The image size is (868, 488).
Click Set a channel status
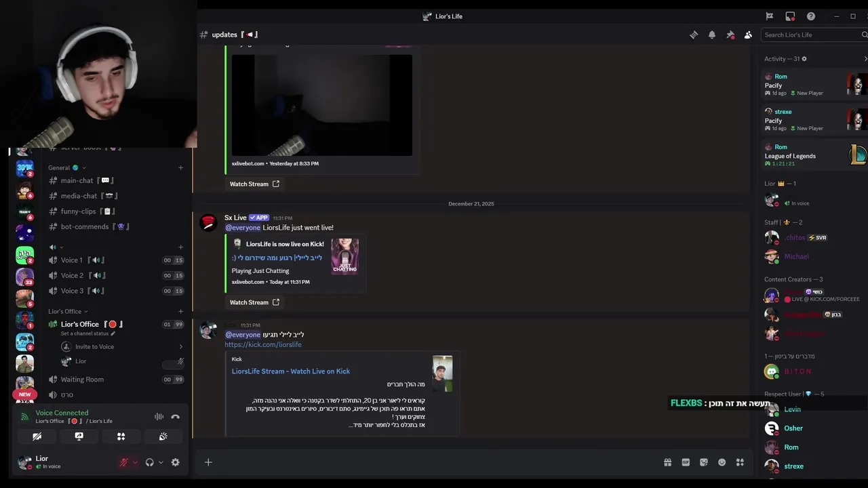[x=87, y=333]
